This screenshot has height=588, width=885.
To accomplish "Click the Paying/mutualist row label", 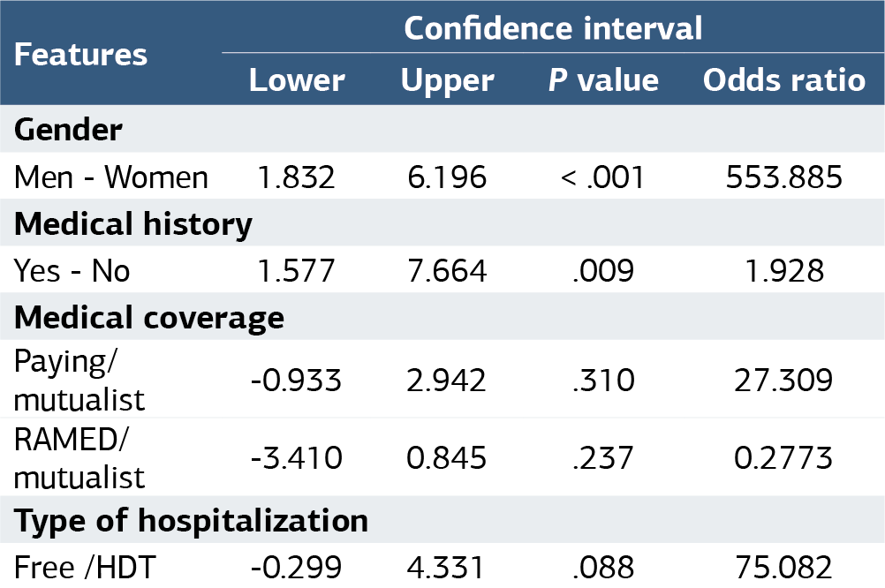I will 79,380.
